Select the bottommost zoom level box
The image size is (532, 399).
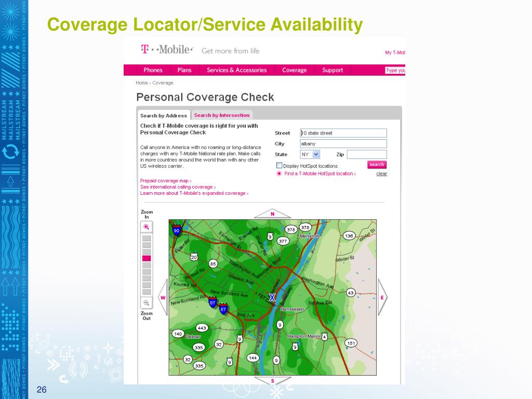(147, 291)
